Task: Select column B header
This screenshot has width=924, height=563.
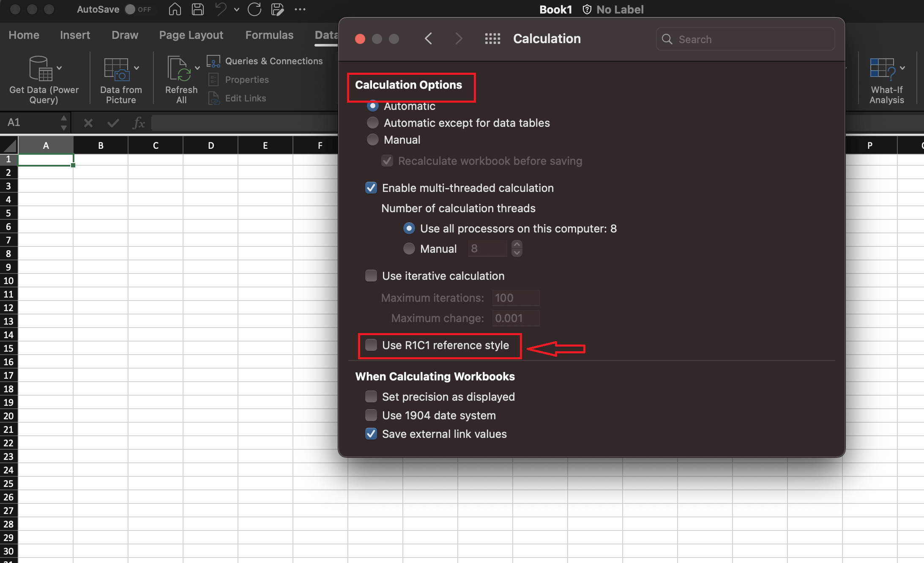Action: pyautogui.click(x=101, y=145)
